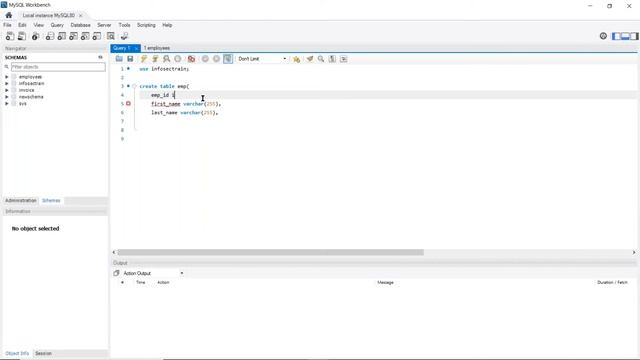Stop the executing query
The height and width of the screenshot is (360, 640).
[x=178, y=59]
